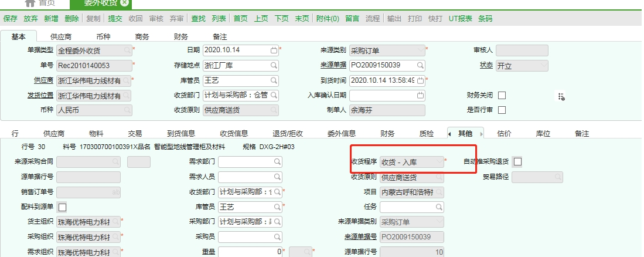Open the 质检 line tab

point(427,134)
